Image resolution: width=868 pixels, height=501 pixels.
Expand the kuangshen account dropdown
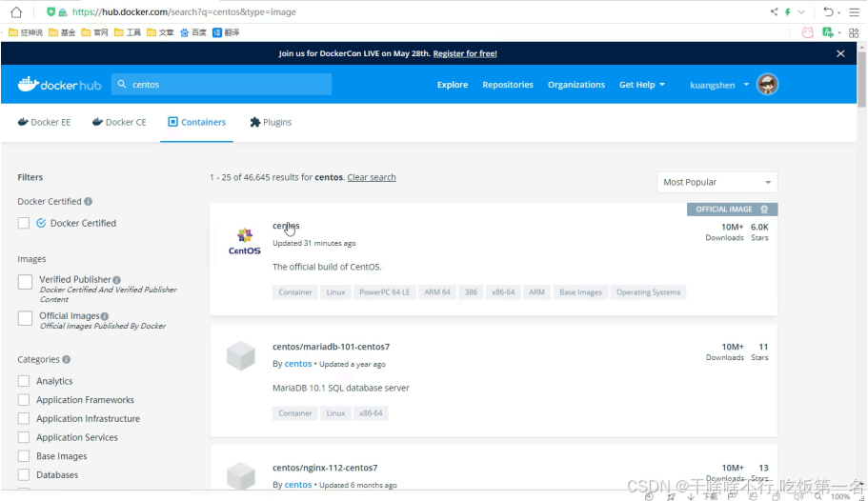click(719, 85)
